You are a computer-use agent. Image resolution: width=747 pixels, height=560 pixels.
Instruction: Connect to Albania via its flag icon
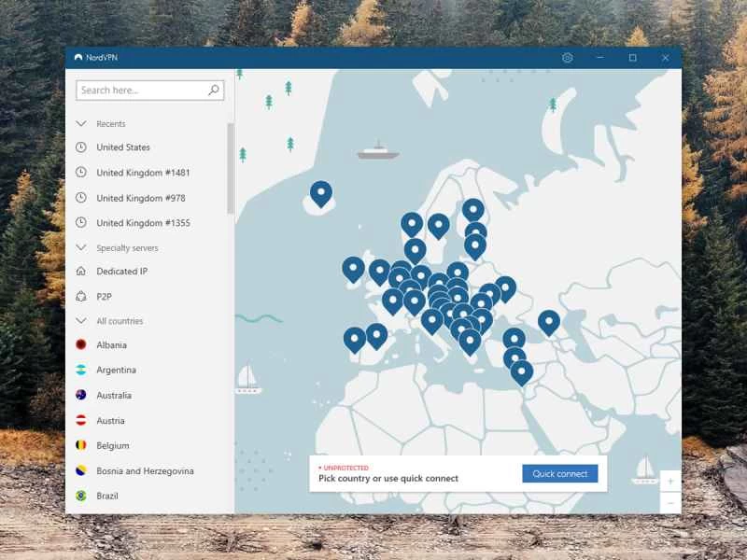coord(82,344)
